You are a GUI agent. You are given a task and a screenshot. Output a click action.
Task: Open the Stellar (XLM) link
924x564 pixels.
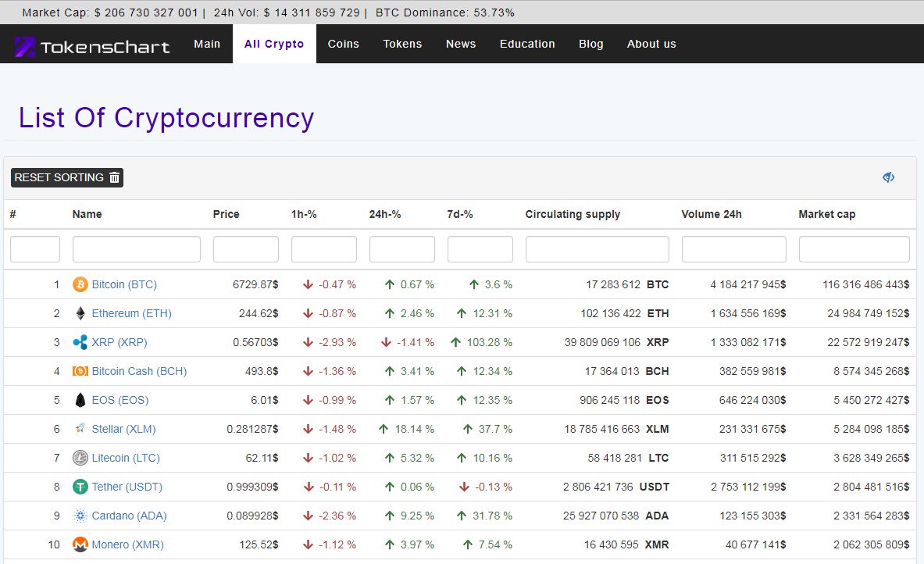coord(123,429)
